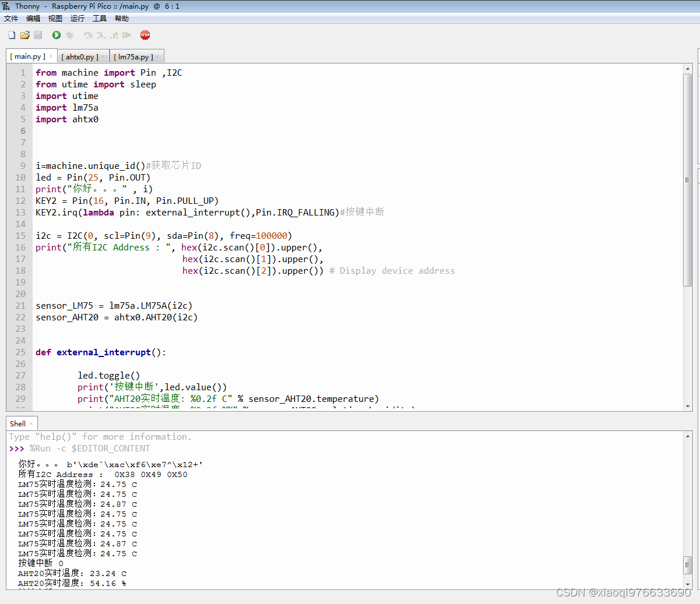The image size is (700, 604).
Task: Close the lm75a.py editor tab
Action: pyautogui.click(x=158, y=56)
